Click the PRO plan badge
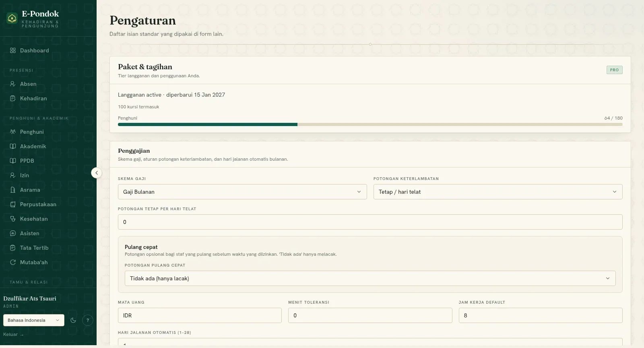Screen dimensions: 644x348 pos(615,70)
